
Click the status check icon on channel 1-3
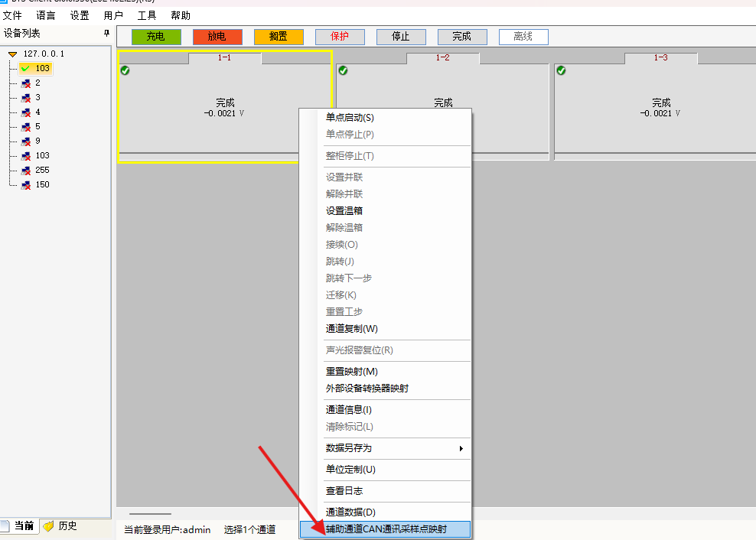[x=561, y=70]
